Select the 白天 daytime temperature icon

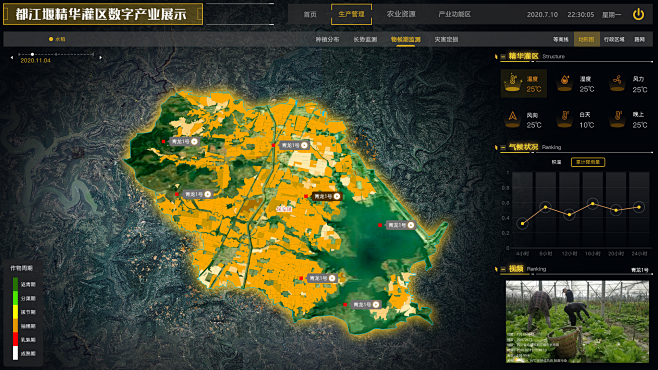click(x=565, y=118)
